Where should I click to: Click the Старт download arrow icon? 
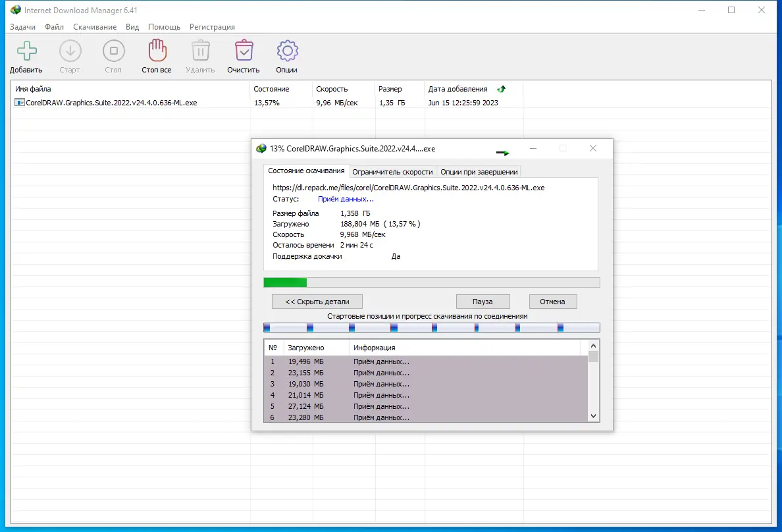pos(70,51)
